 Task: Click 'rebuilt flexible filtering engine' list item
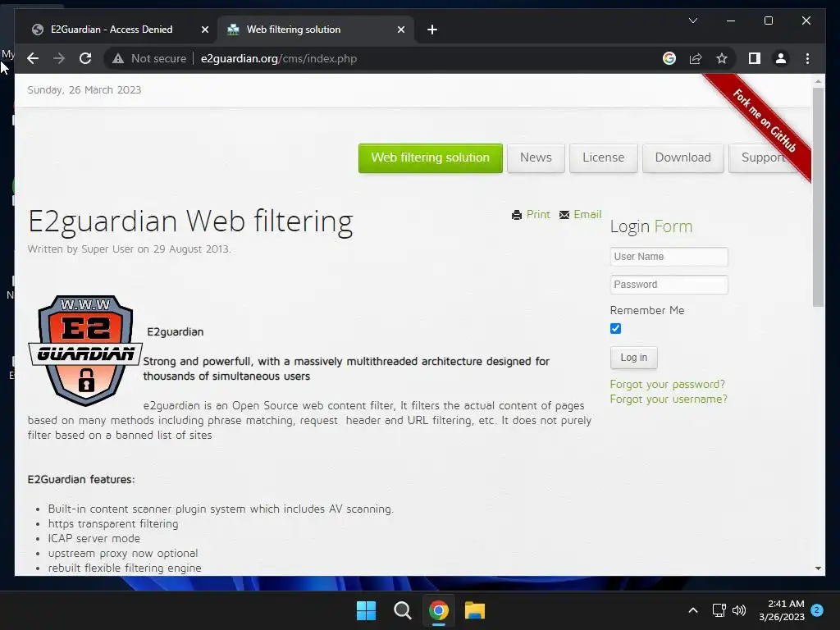[125, 568]
